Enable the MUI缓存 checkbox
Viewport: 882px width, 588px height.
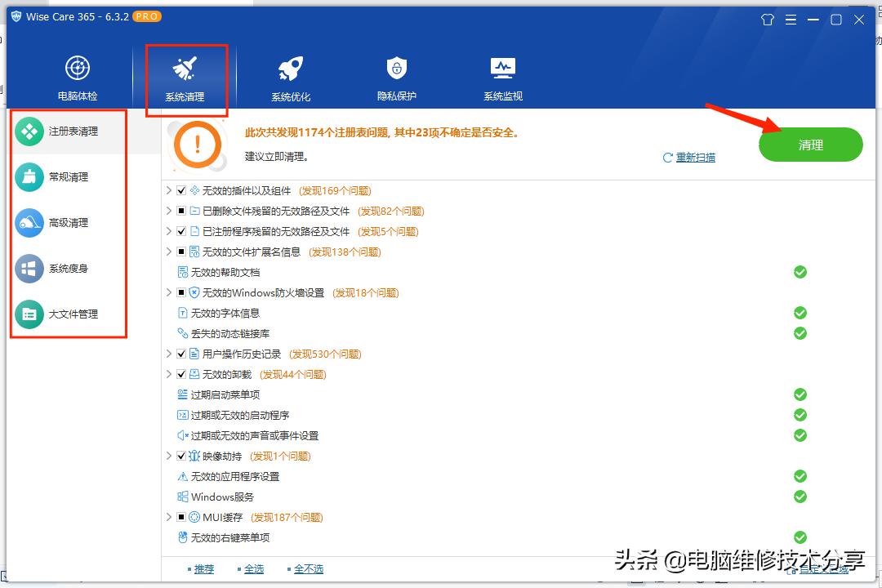tap(181, 517)
